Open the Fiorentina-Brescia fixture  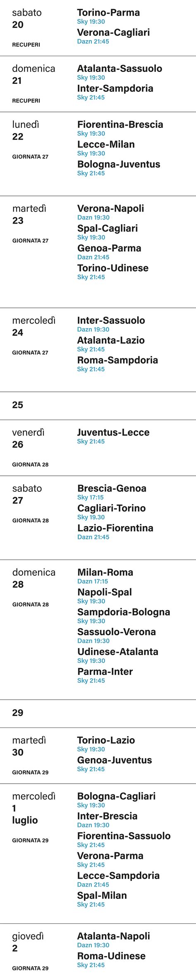120,124
